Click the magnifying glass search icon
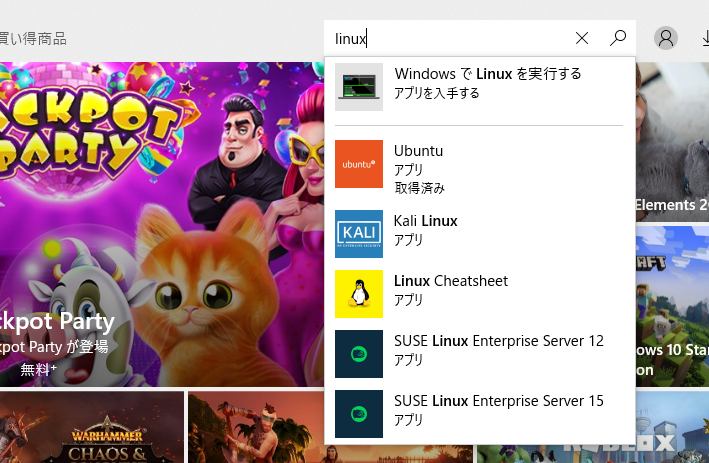The width and height of the screenshot is (709, 463). click(618, 38)
